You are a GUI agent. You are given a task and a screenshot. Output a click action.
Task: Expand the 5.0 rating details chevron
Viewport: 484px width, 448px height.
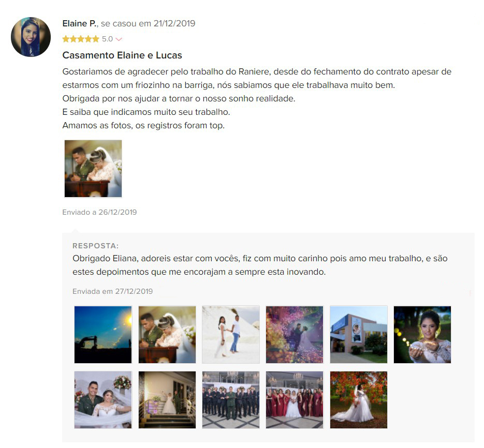pyautogui.click(x=119, y=39)
